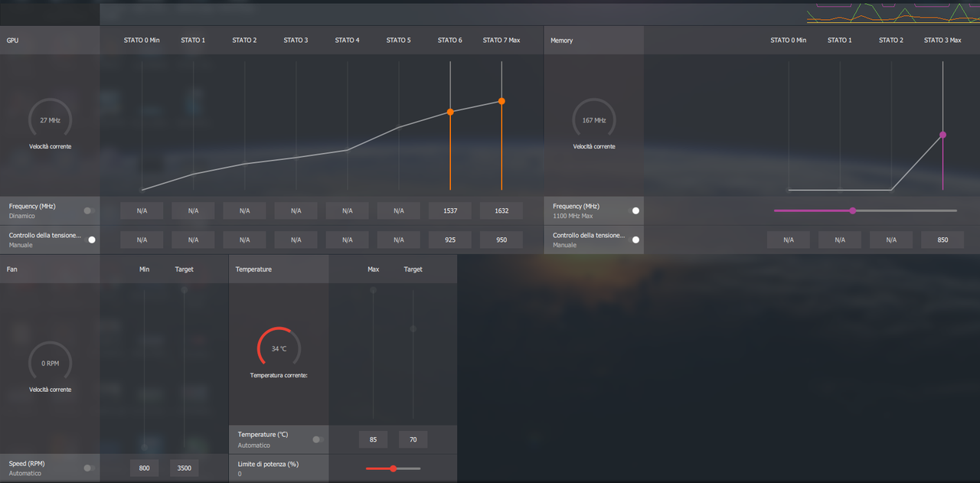980x483 pixels.
Task: Click GPU column header STATO 0 Min
Action: click(x=142, y=40)
